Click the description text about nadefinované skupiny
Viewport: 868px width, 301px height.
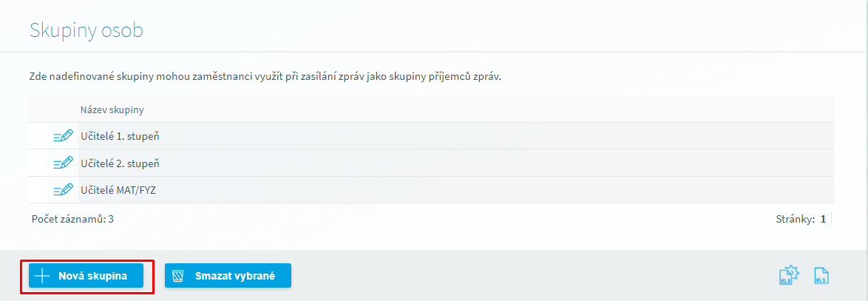pos(265,76)
